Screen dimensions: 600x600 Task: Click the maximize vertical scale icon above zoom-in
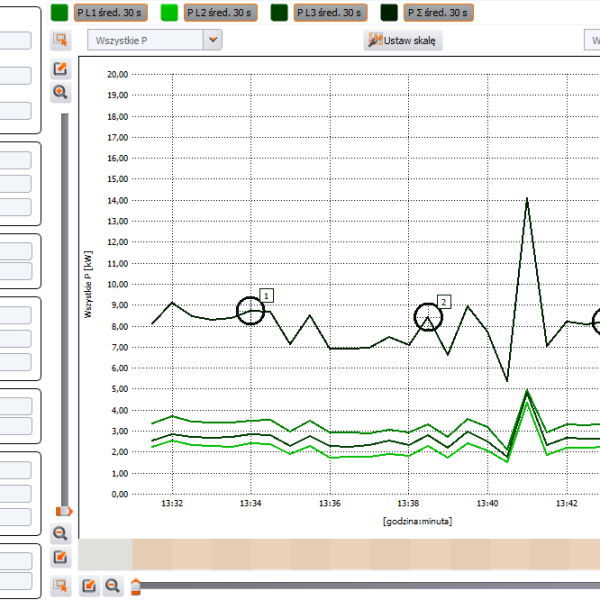(60, 68)
